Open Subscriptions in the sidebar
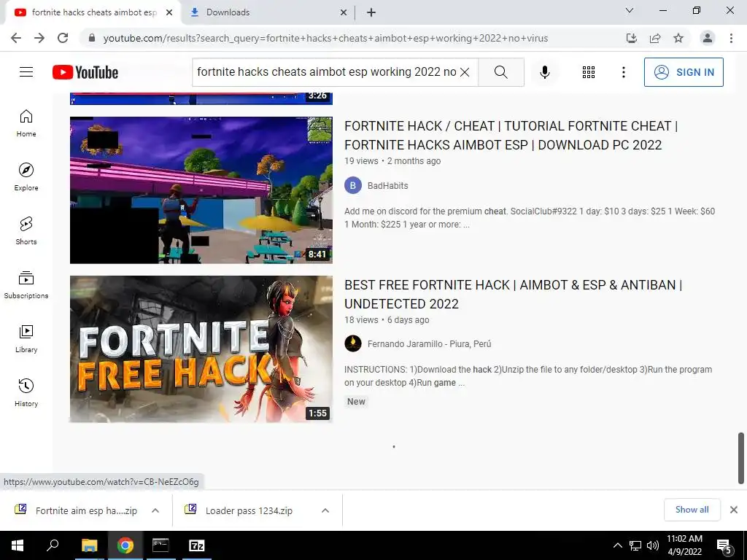 [26, 285]
